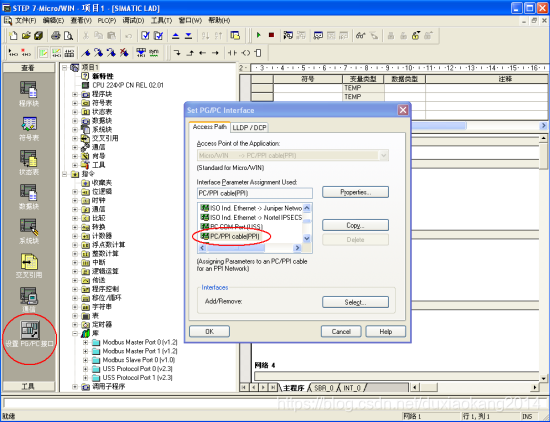This screenshot has height=422, width=550.
Task: Click the interface list scroll down arrow
Action: click(x=307, y=239)
